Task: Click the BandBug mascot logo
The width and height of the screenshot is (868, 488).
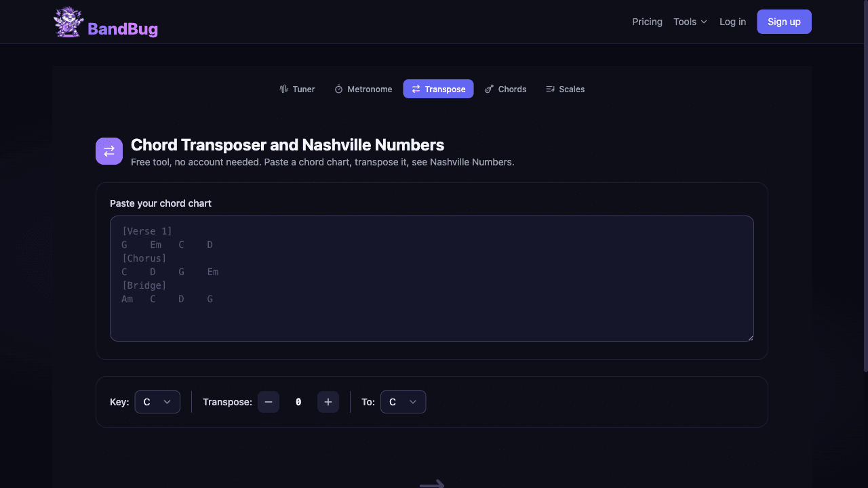Action: click(x=68, y=21)
